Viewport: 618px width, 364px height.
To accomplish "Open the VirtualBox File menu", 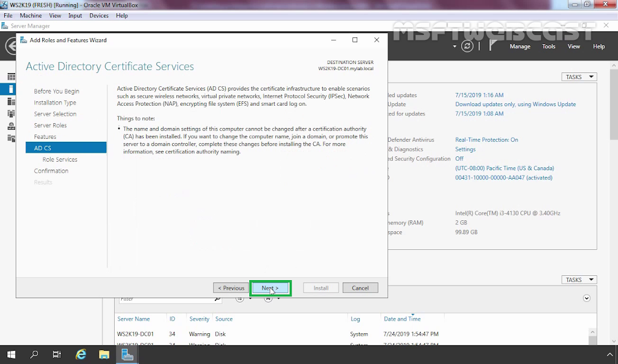I will click(x=8, y=15).
